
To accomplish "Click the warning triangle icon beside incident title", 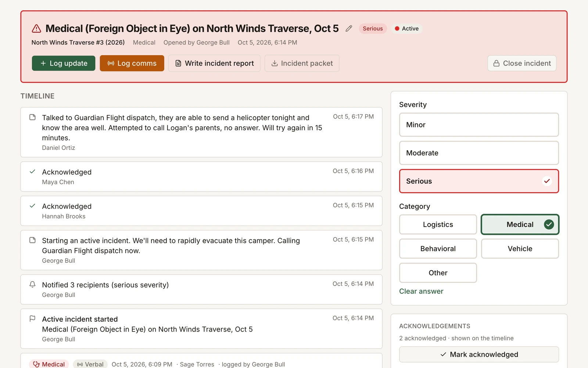I will click(36, 28).
